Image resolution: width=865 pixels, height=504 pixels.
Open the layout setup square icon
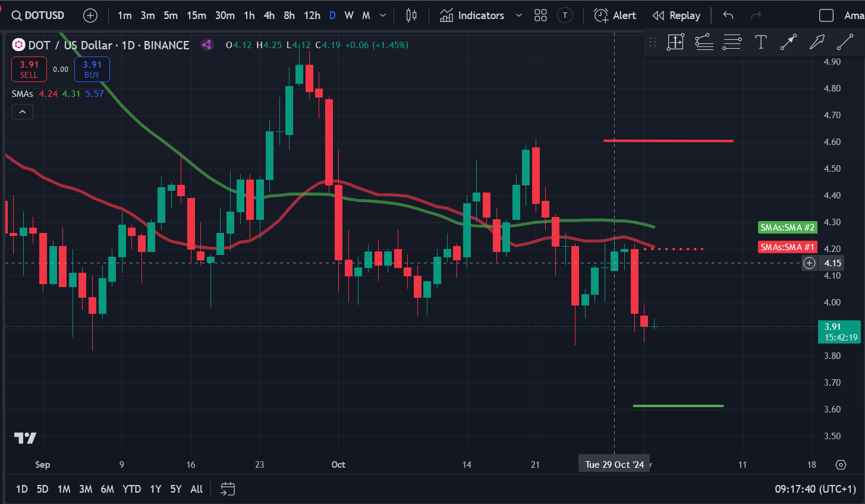826,15
